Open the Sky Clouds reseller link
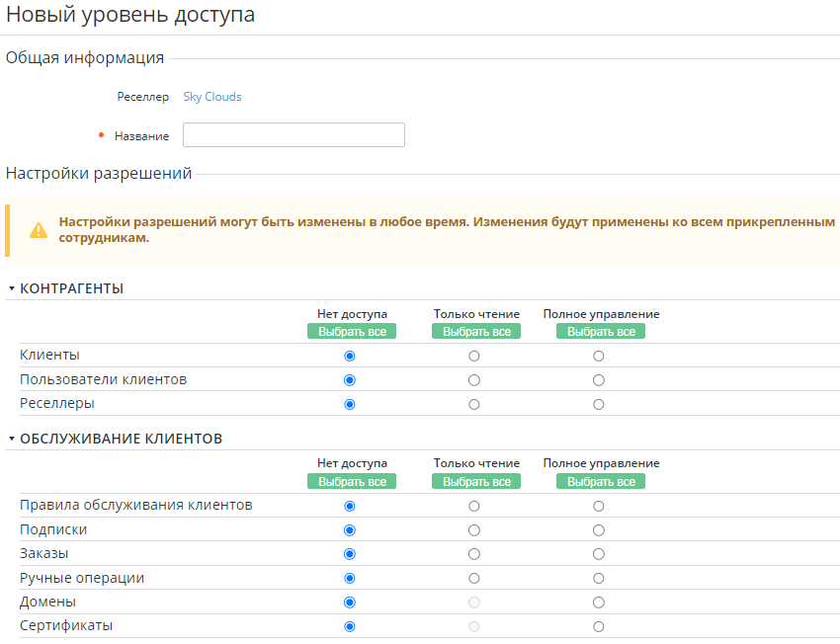The width and height of the screenshot is (840, 644). click(x=212, y=97)
